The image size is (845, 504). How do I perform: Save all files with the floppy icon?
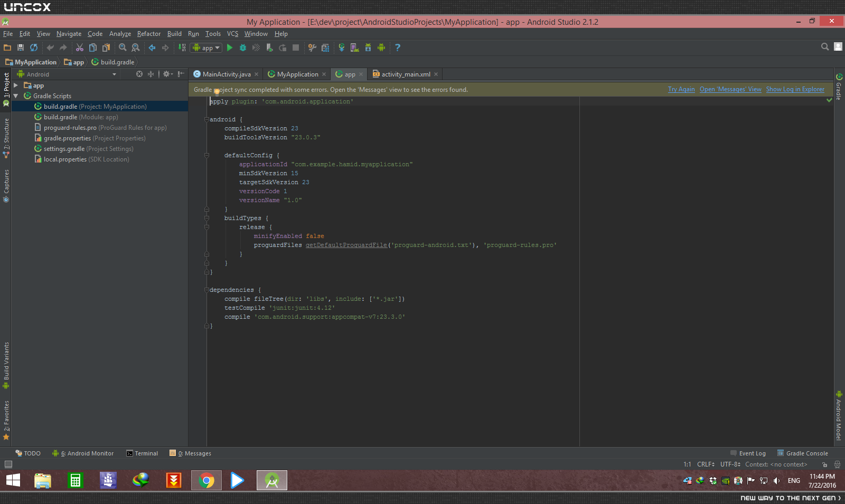tap(21, 47)
